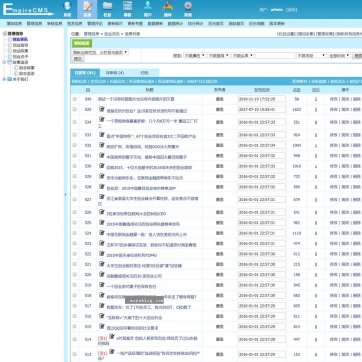362x362 pixels.
Task: Click the picture icon in row ID 522
Action: (x=102, y=254)
